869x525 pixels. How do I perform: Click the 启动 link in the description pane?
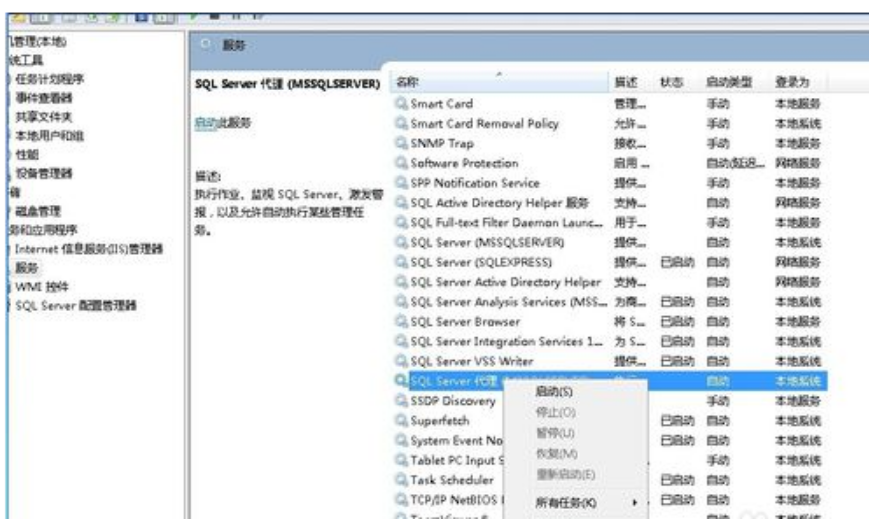point(203,123)
